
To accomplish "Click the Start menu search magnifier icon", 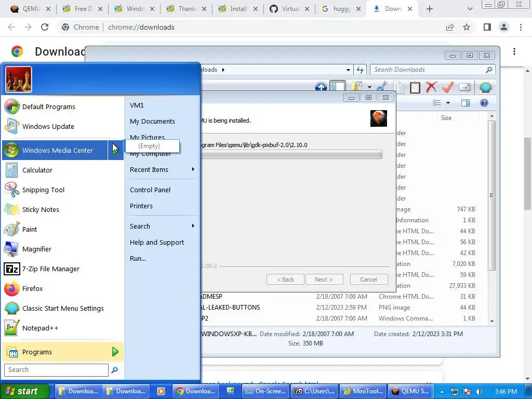I will coord(115,370).
